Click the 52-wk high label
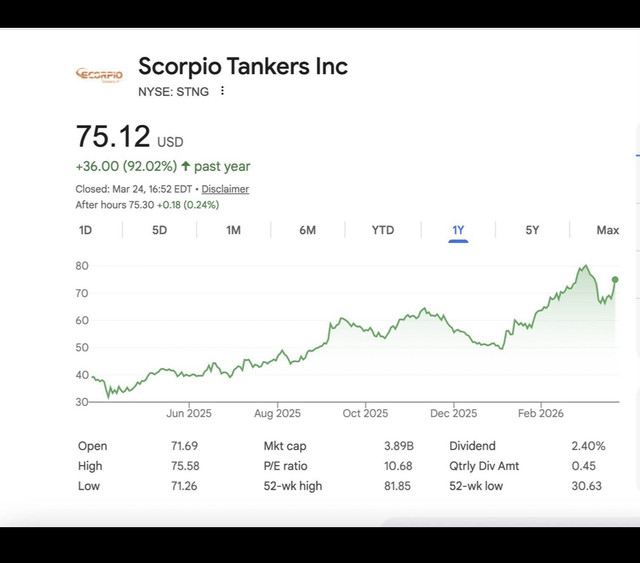 tap(292, 486)
